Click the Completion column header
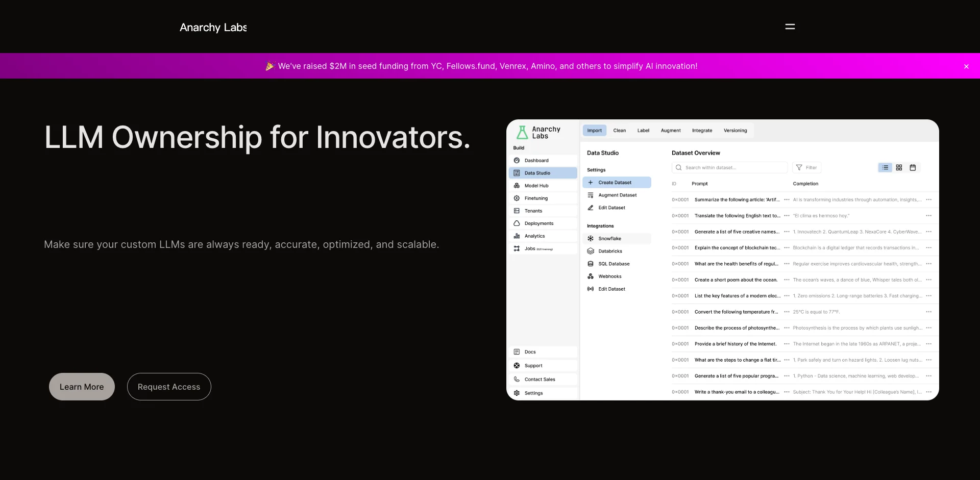The image size is (980, 480). 805,184
